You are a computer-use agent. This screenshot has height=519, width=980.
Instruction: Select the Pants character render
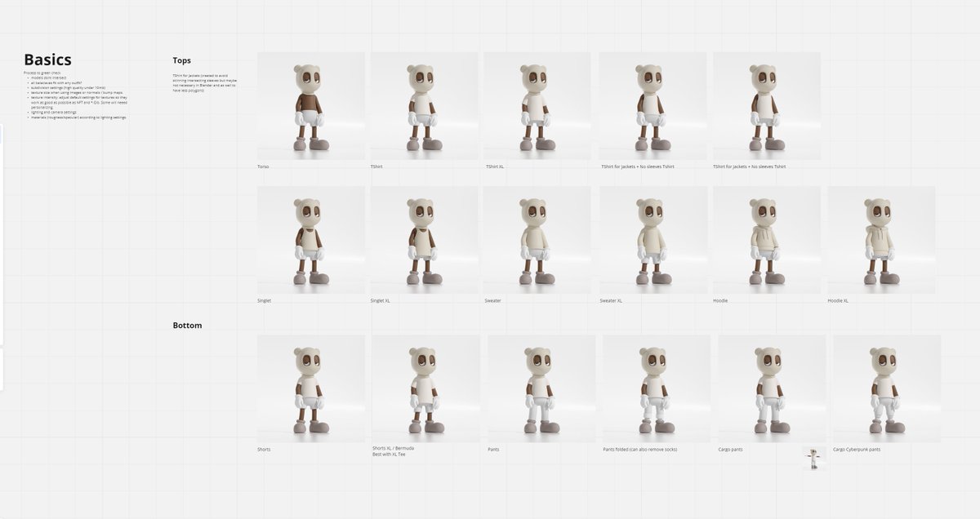click(x=541, y=388)
